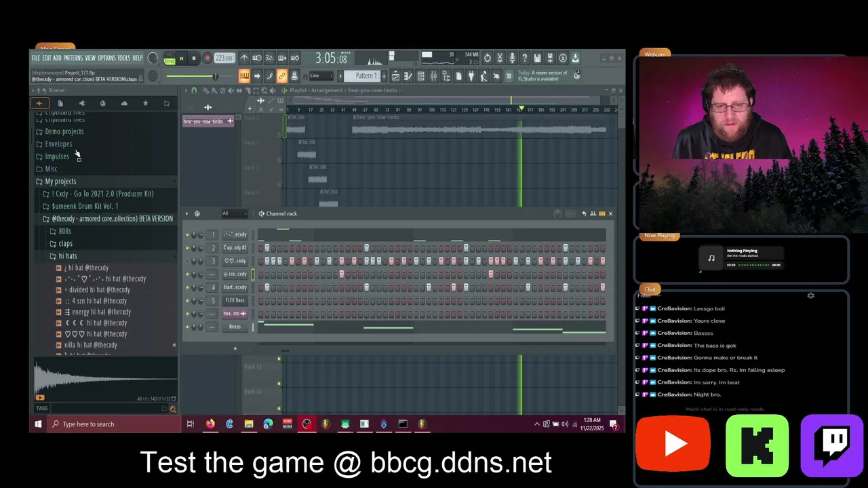Open the VIEW menu
This screenshot has width=868, height=488.
tap(90, 58)
